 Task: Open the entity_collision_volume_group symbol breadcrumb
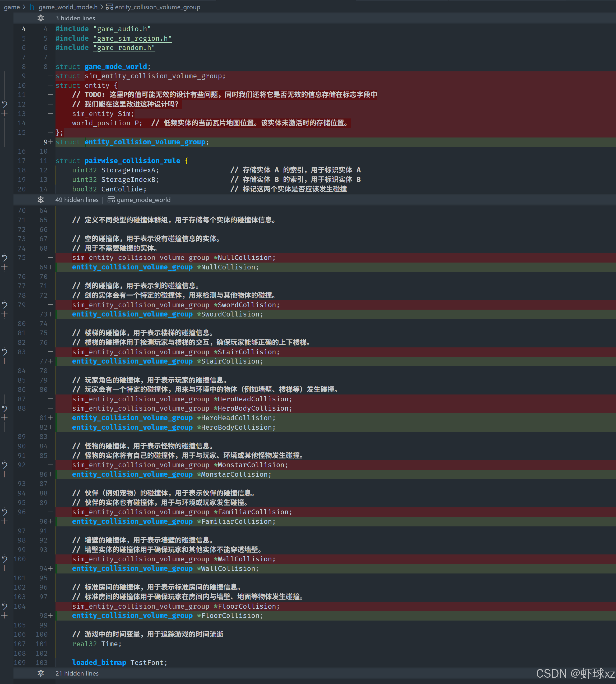158,7
